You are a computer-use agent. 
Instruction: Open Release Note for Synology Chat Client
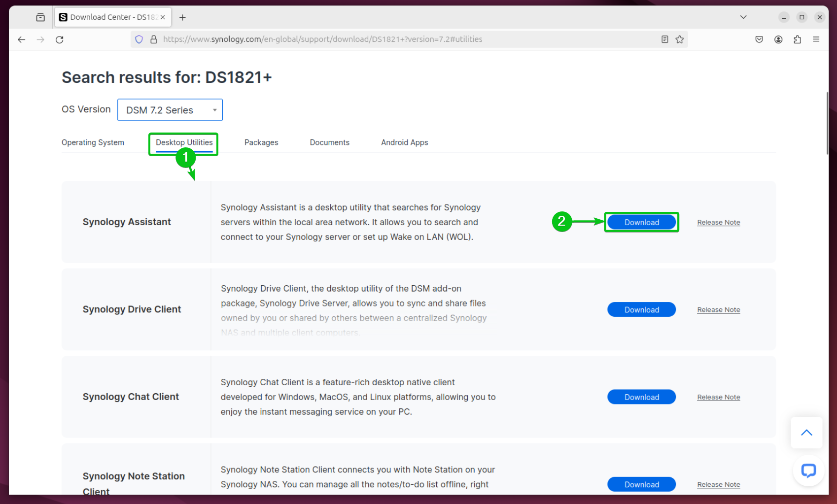(719, 397)
